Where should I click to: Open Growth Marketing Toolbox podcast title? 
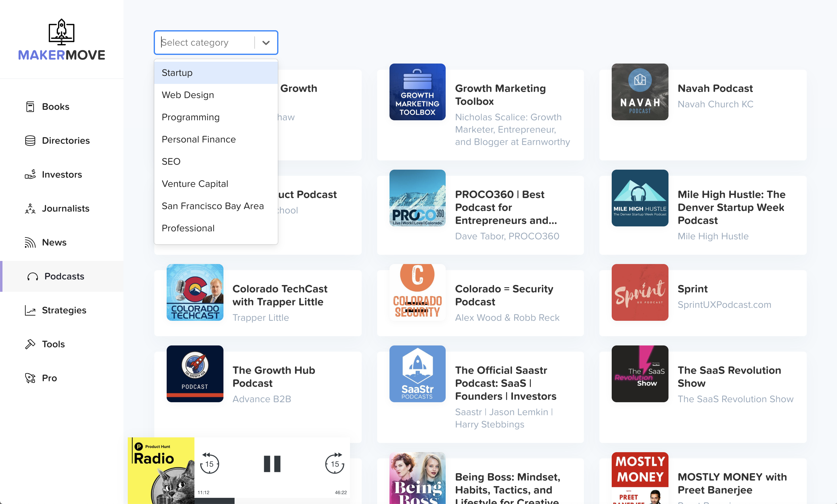coord(500,95)
